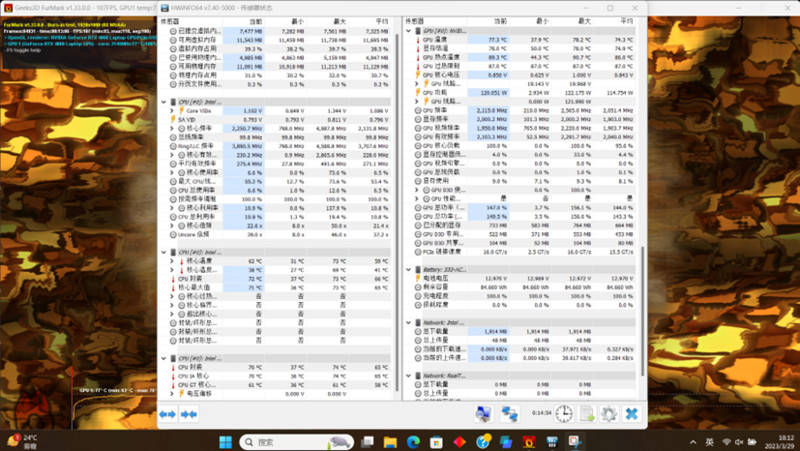Image resolution: width=800 pixels, height=451 pixels.
Task: Select the Uncore 倍频 sensor row
Action: pyautogui.click(x=280, y=235)
